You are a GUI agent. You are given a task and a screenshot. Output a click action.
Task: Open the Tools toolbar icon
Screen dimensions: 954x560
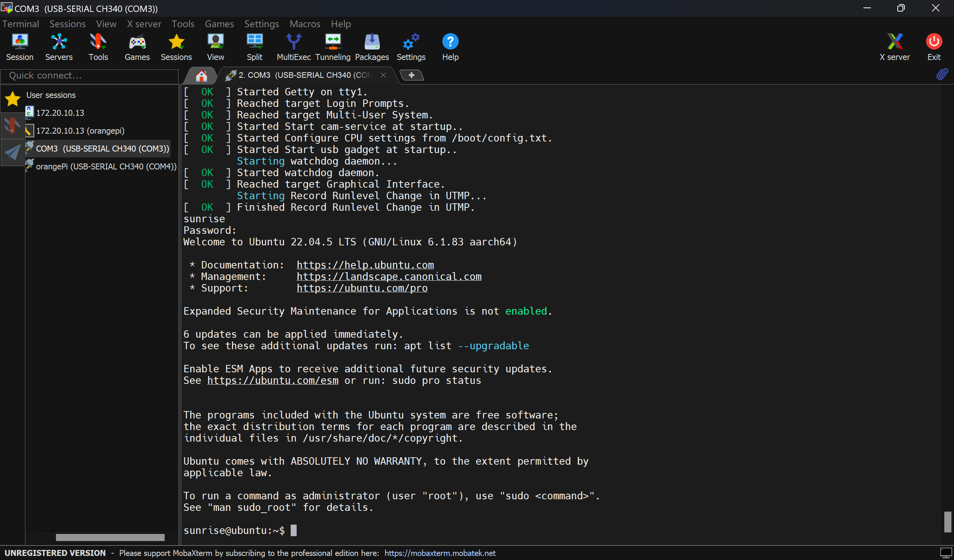[98, 47]
